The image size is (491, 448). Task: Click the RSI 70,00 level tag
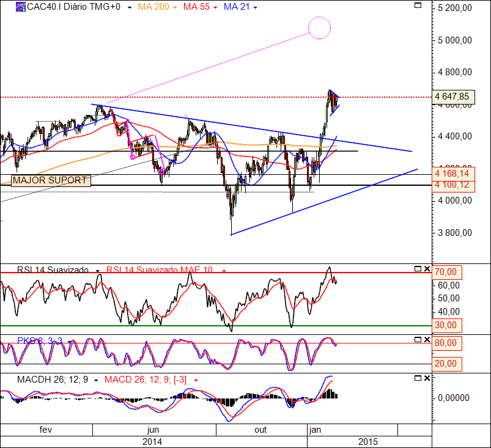click(447, 273)
